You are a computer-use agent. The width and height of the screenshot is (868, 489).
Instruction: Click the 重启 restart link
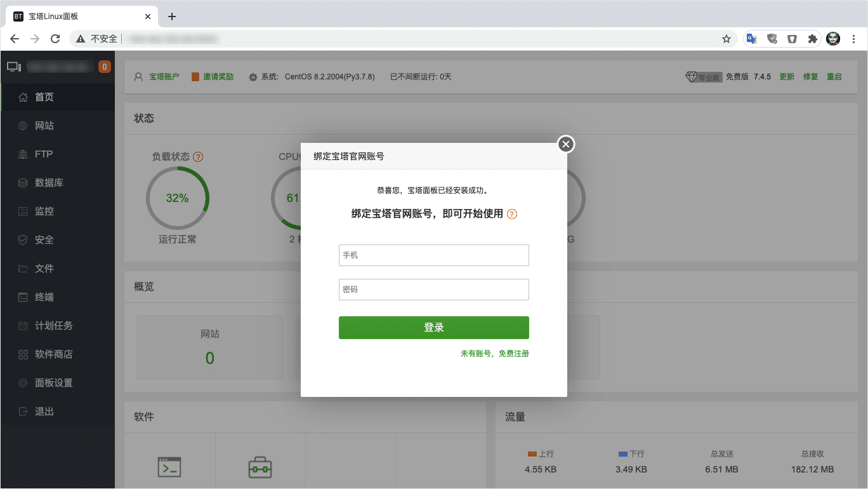point(834,77)
